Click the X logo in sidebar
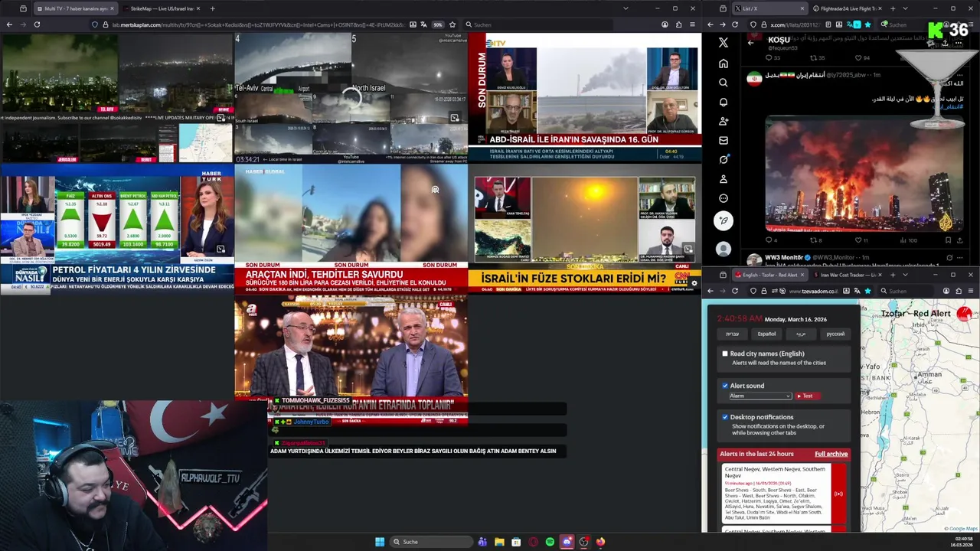 coord(723,43)
